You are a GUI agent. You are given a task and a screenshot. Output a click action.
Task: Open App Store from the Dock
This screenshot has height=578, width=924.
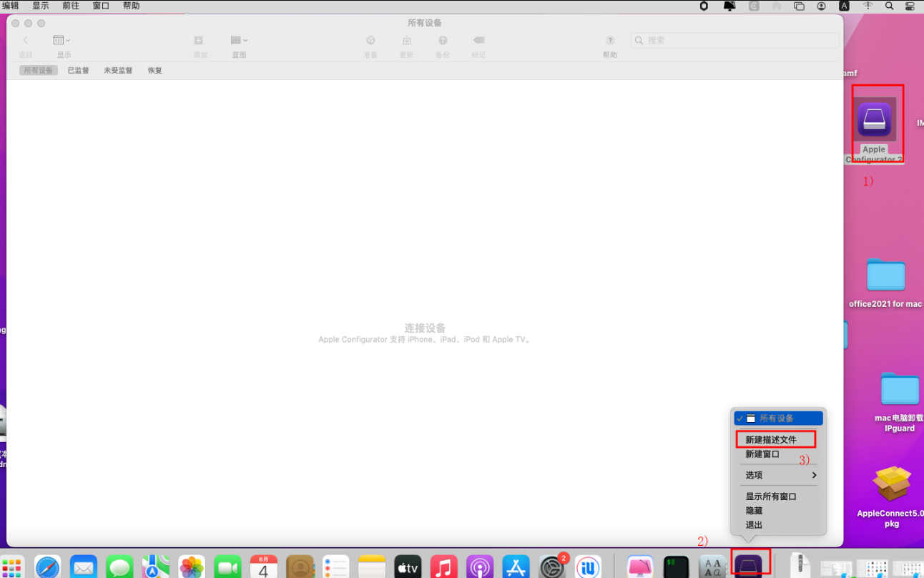516,568
